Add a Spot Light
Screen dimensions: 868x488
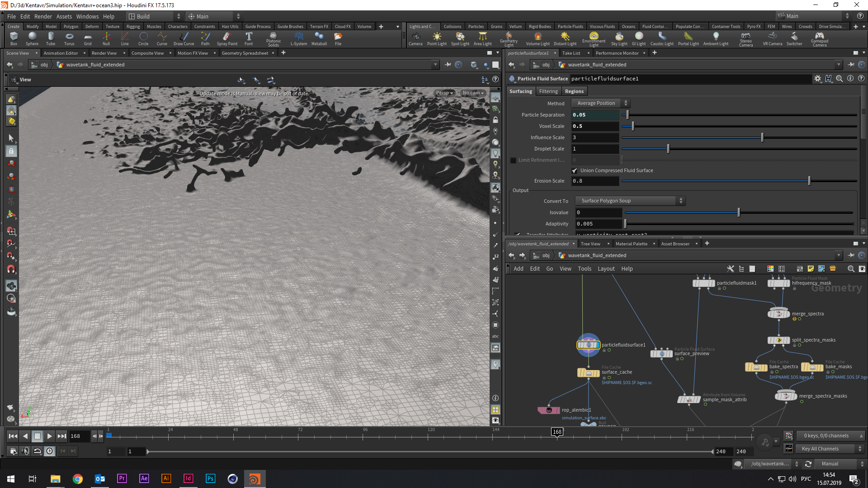(460, 39)
